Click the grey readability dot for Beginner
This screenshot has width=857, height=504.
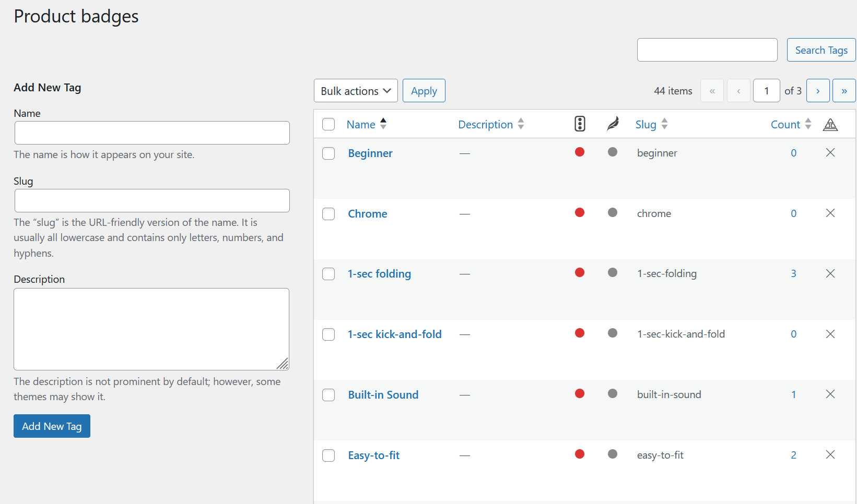point(613,152)
